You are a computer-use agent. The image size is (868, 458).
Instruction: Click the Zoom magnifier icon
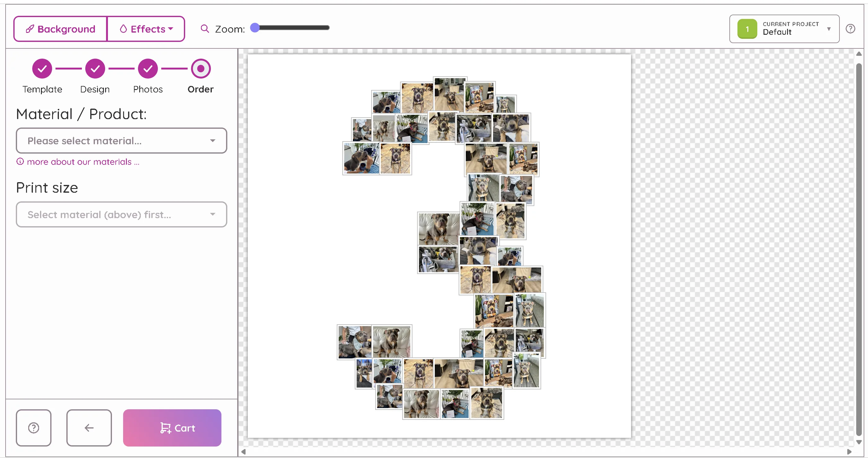[x=205, y=29]
